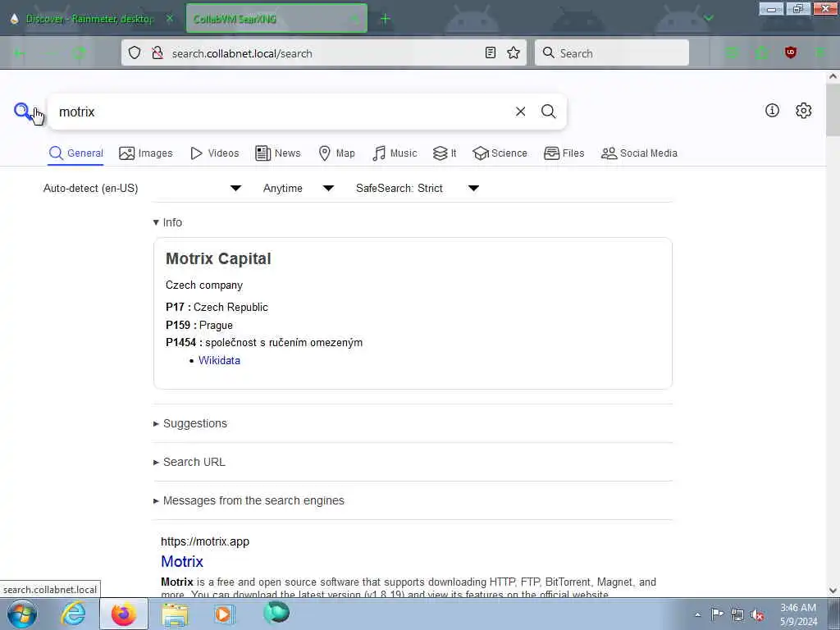Image resolution: width=840 pixels, height=630 pixels.
Task: Click the green round taskbar app icon
Action: pos(276,613)
